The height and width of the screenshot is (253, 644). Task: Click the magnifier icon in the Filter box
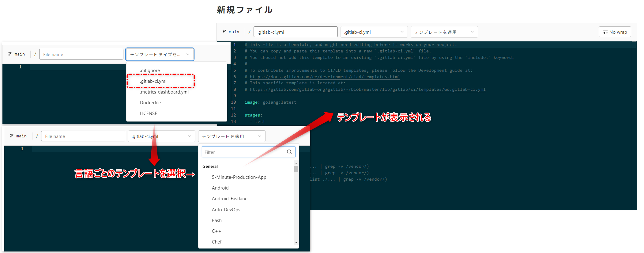(289, 152)
